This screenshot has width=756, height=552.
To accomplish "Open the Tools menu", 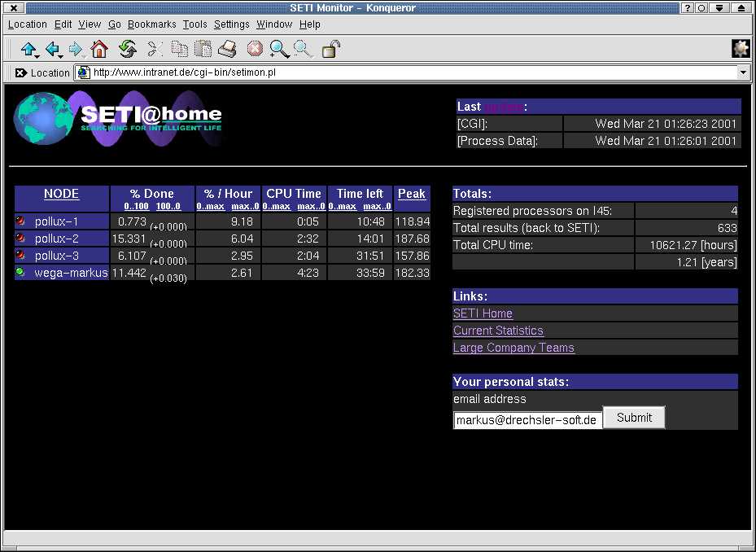I will [x=194, y=24].
